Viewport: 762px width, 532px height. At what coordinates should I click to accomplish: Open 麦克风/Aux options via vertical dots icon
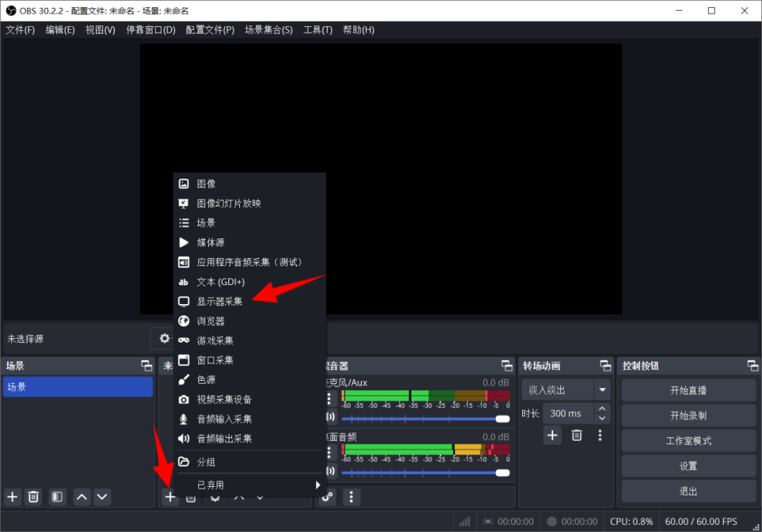(x=329, y=397)
